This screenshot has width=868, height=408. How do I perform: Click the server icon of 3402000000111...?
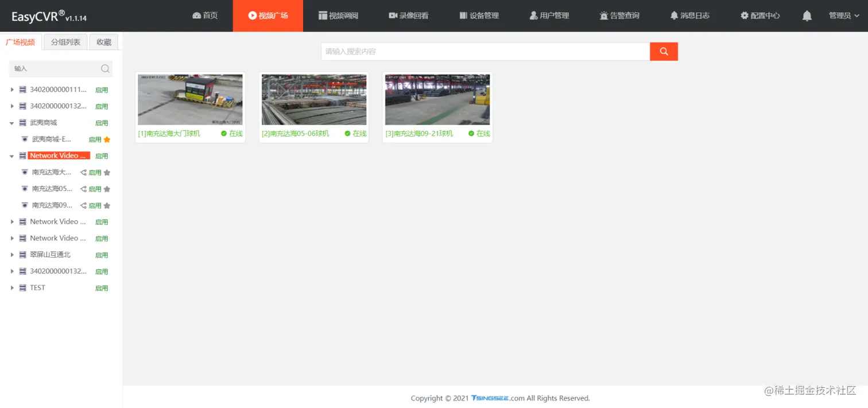[x=22, y=90]
